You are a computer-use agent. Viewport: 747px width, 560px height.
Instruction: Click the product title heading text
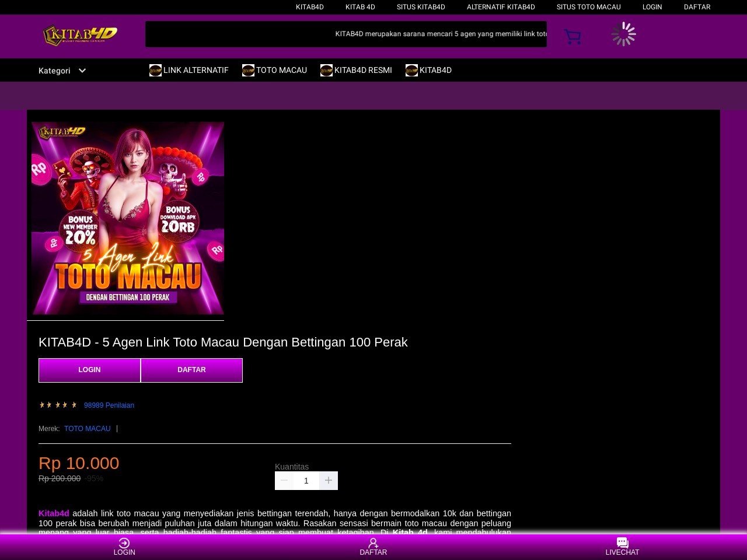pos(223,342)
